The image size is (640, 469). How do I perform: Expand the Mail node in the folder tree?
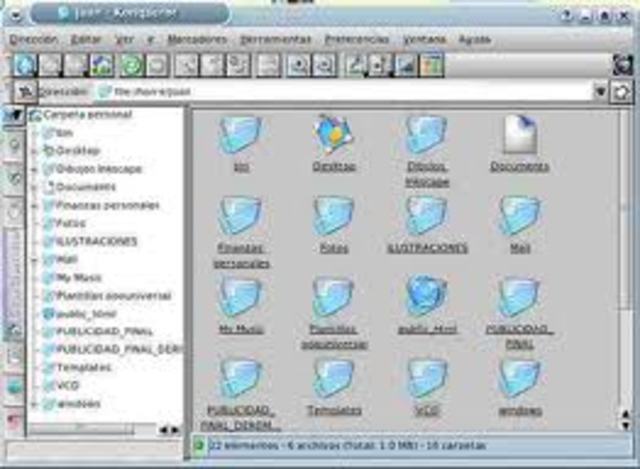pos(35,260)
